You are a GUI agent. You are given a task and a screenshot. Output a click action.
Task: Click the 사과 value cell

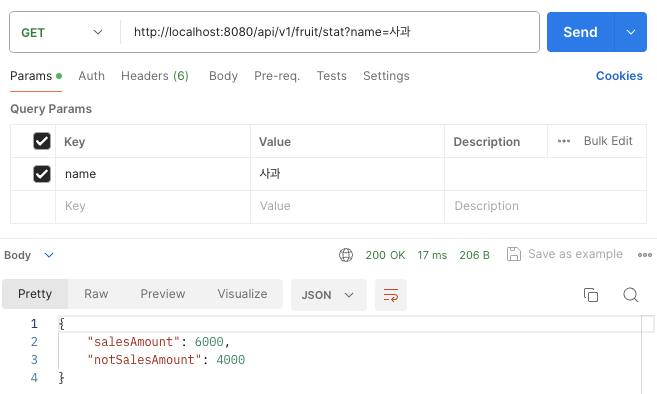[x=347, y=174]
